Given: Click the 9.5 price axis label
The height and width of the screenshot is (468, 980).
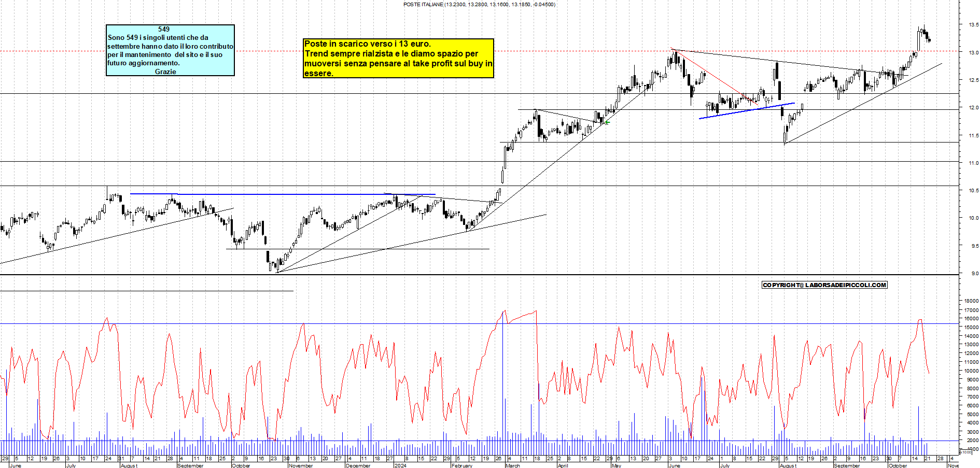Looking at the screenshot, I should [x=974, y=246].
